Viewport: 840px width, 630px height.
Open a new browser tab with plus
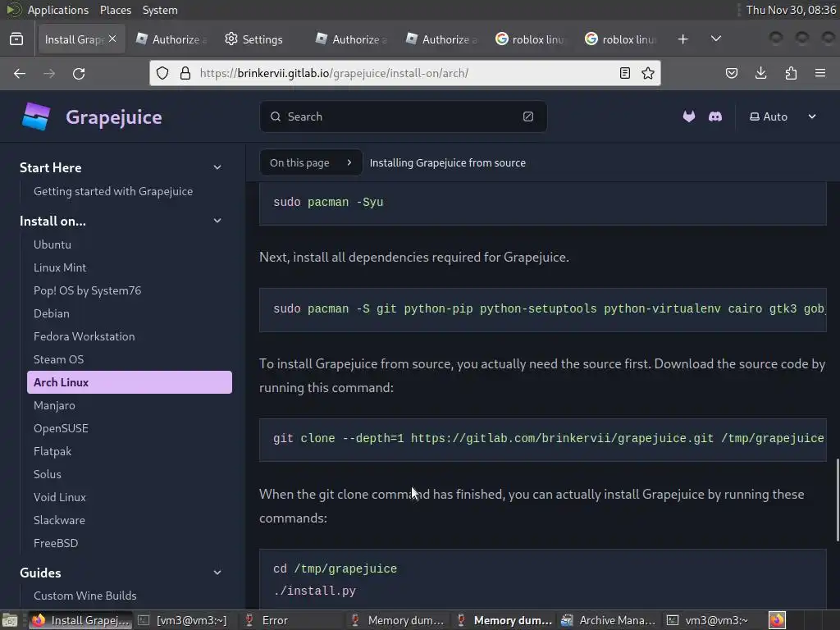tap(682, 39)
